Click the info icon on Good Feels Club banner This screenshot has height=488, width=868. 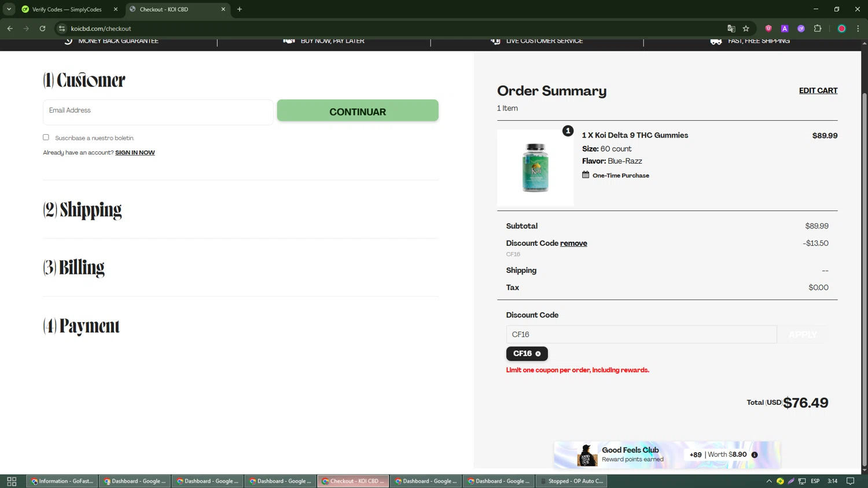755,455
